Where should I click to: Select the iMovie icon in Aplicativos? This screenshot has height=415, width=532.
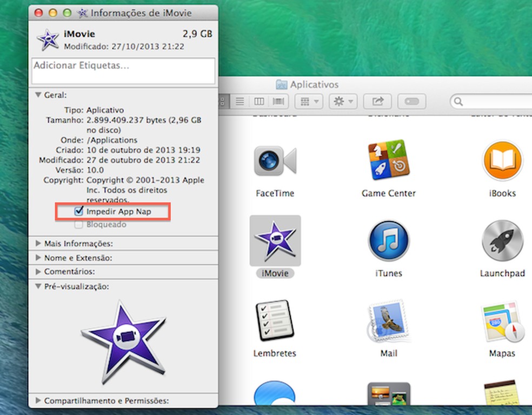point(275,240)
